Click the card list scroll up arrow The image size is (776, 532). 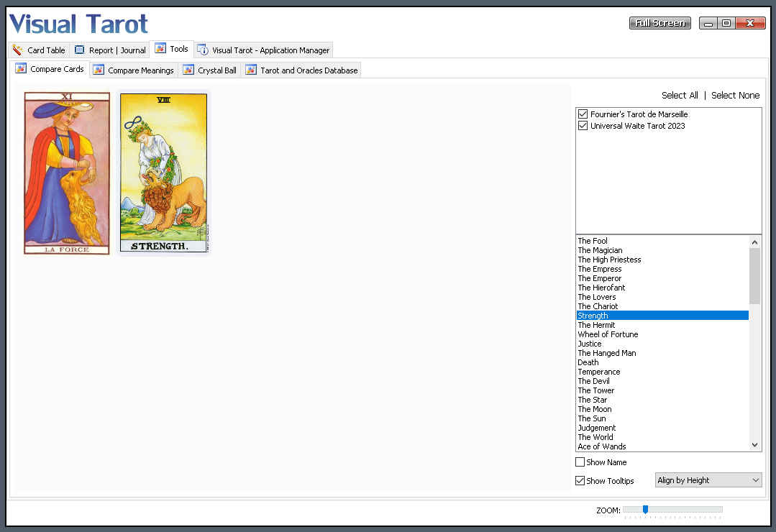(x=754, y=242)
